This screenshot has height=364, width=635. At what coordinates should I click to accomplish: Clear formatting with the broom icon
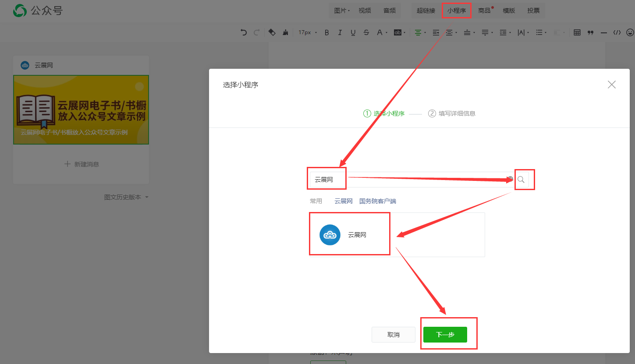click(286, 32)
